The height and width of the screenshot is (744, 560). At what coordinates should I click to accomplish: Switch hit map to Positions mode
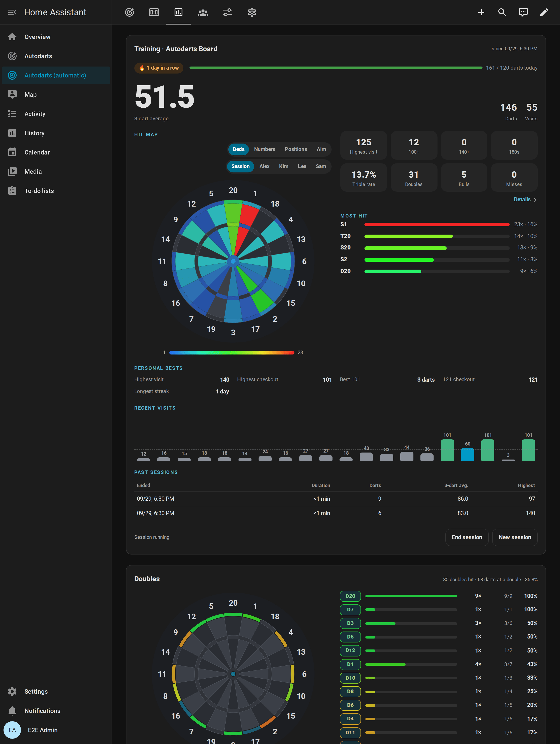pyautogui.click(x=296, y=149)
